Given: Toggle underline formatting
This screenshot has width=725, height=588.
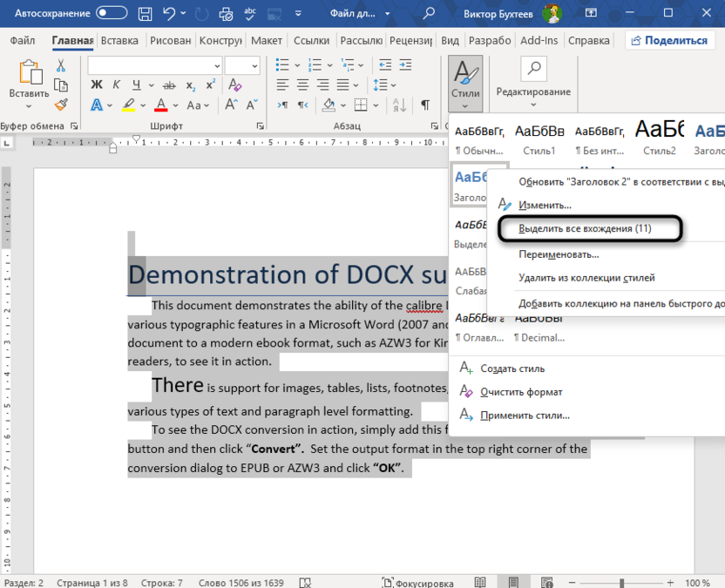Looking at the screenshot, I should 137,84.
